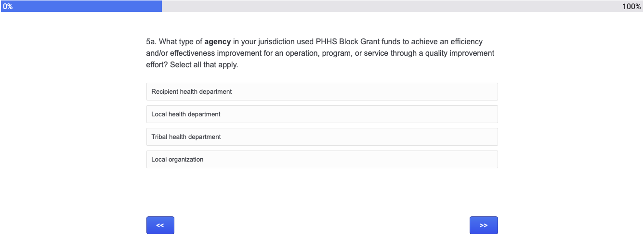Click the bold word "agency"
Viewport: 644px width, 251px height.
[217, 42]
